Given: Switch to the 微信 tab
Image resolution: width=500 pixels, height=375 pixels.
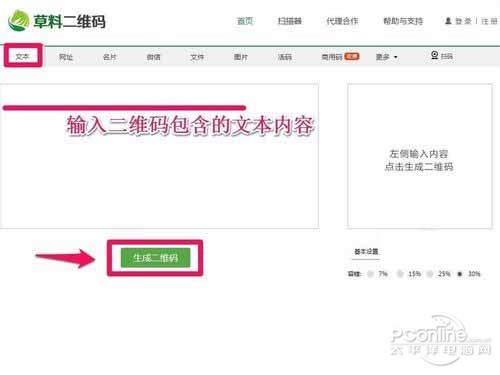Looking at the screenshot, I should point(153,57).
